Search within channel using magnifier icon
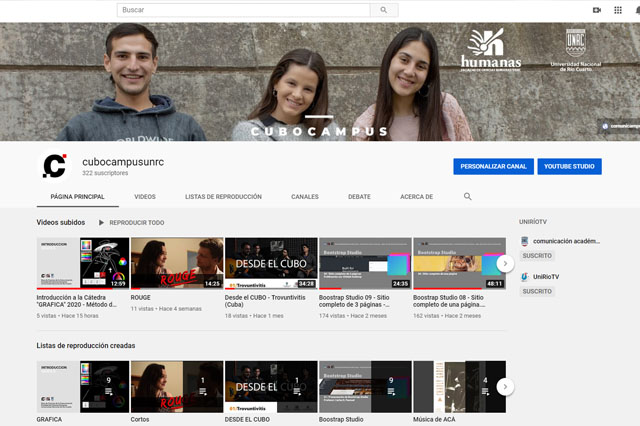This screenshot has height=426, width=640. 468,197
